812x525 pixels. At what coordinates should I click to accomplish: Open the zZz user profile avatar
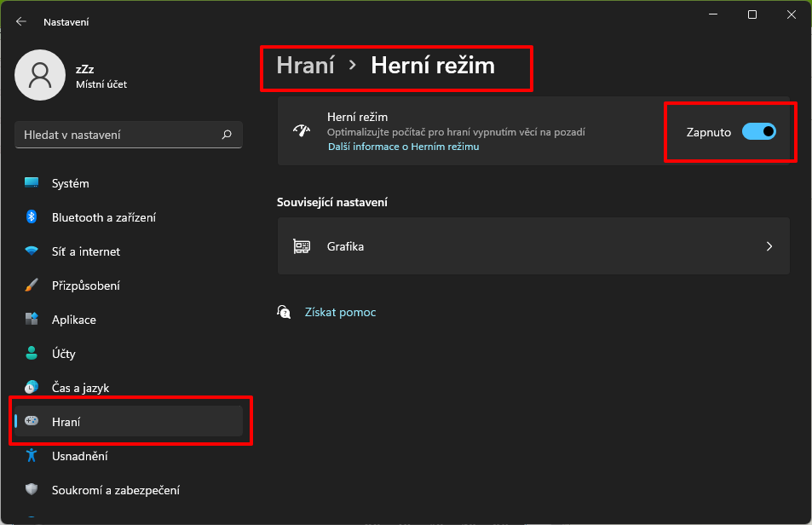pyautogui.click(x=40, y=75)
